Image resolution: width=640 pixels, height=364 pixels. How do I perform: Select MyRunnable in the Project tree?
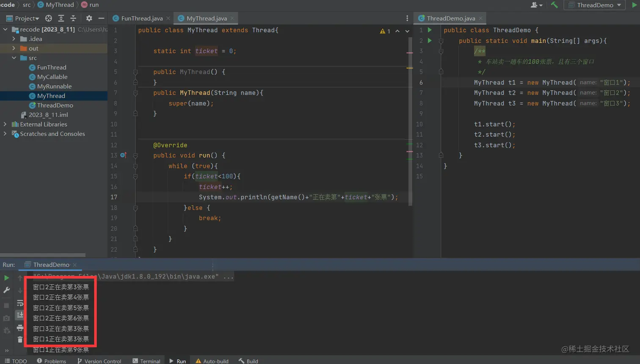click(54, 86)
